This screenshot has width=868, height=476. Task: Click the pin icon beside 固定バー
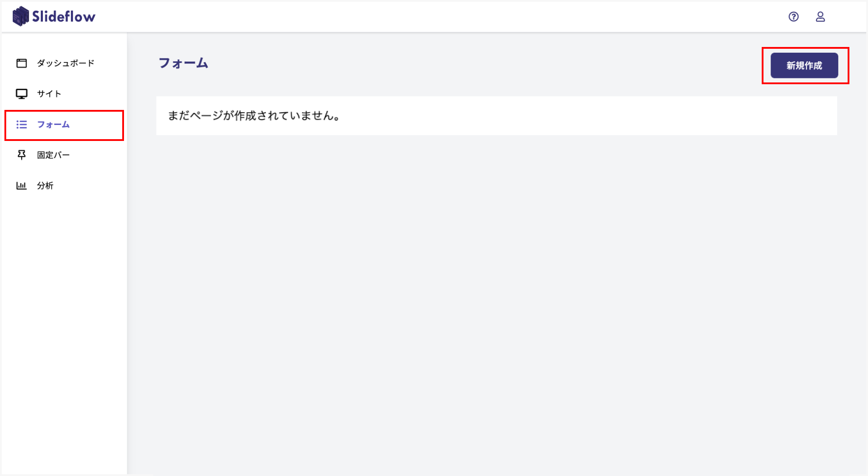21,155
